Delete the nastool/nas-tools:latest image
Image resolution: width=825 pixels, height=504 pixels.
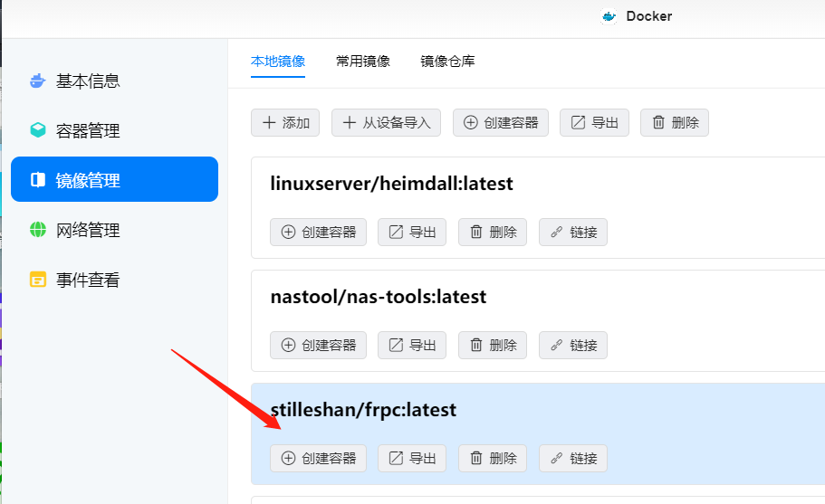point(493,345)
